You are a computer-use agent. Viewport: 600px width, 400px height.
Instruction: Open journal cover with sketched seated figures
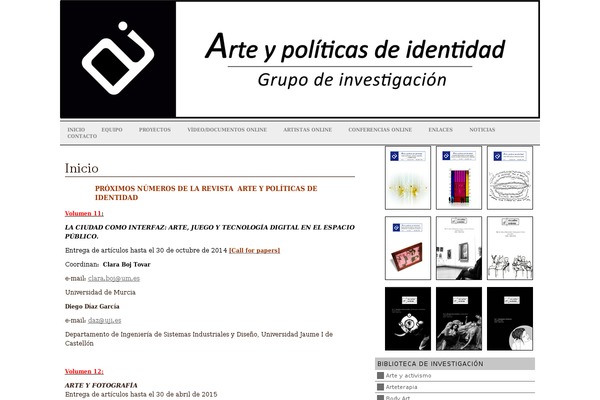[510, 248]
